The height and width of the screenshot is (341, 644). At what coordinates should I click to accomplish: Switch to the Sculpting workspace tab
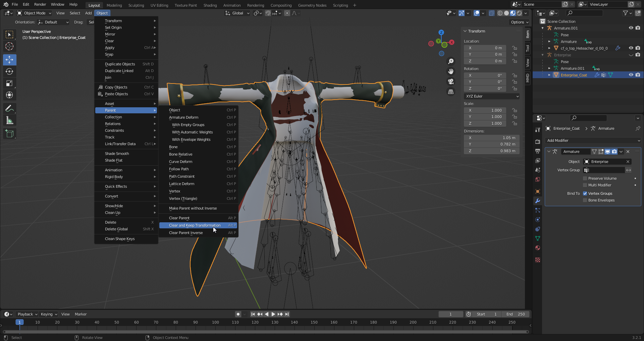point(136,5)
